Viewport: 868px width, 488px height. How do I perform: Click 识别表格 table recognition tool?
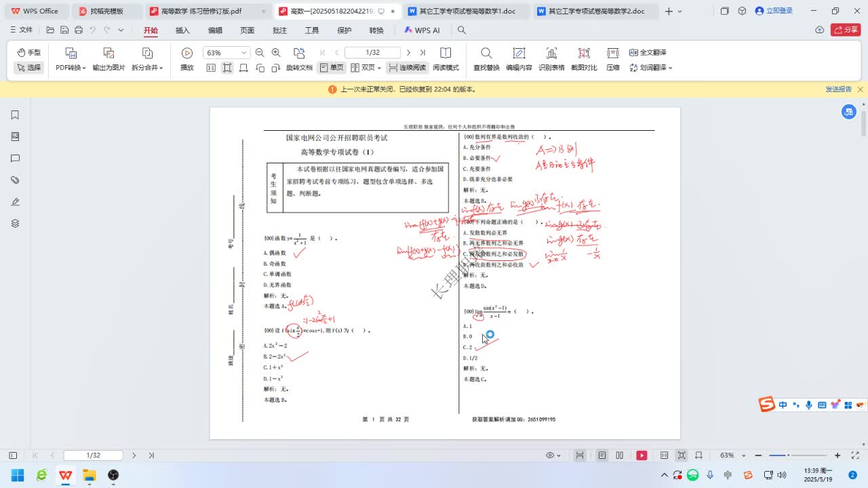(551, 60)
